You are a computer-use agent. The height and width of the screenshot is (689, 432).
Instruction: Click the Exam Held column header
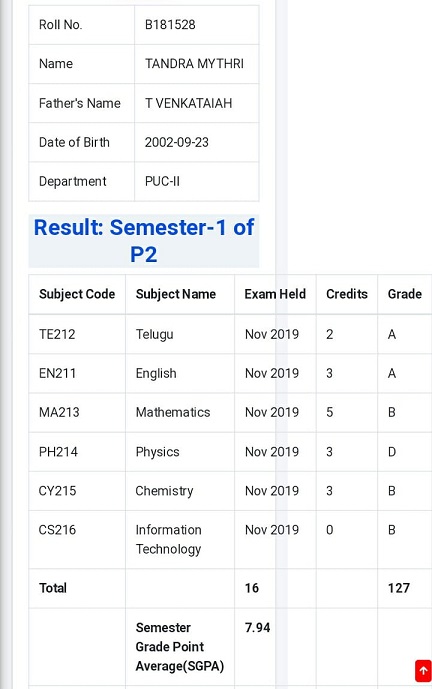(275, 294)
